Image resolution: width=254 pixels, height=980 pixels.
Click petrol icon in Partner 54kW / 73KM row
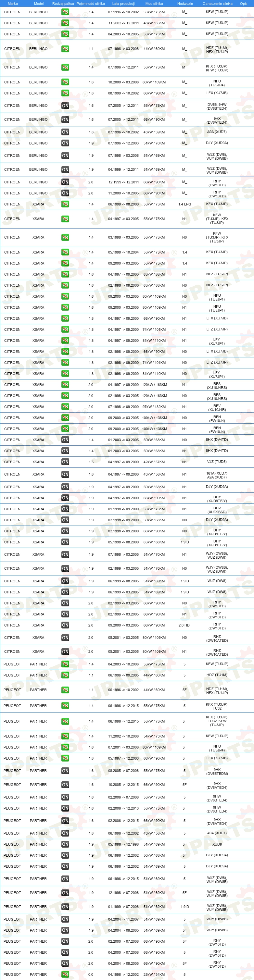point(65,736)
